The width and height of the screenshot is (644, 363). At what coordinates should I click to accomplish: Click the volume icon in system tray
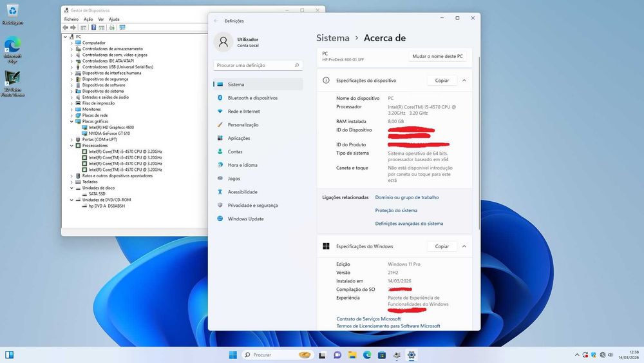tap(611, 355)
